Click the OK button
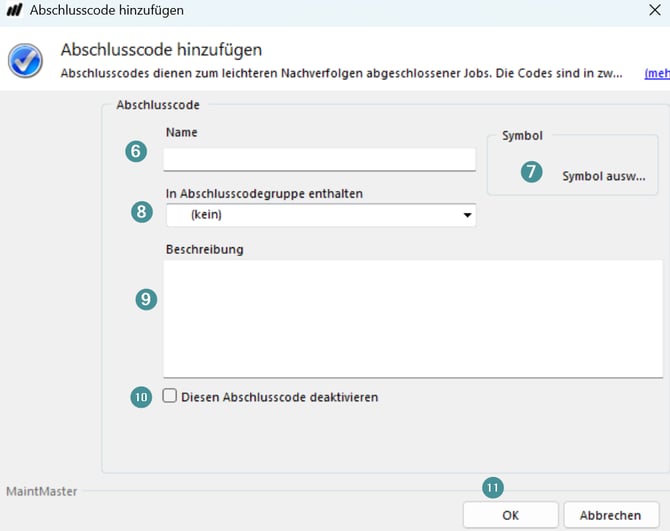Screen dimensions: 670x531 coord(511,515)
